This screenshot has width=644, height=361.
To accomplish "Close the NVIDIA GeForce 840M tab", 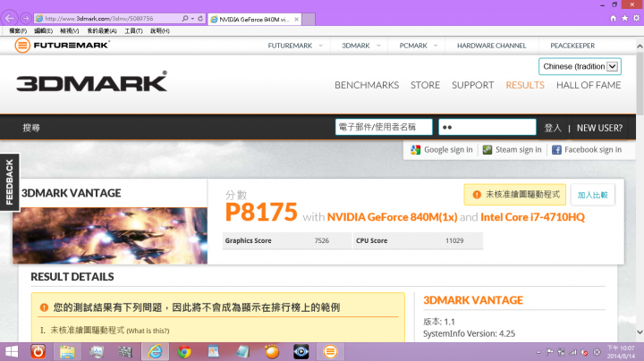I will click(296, 20).
